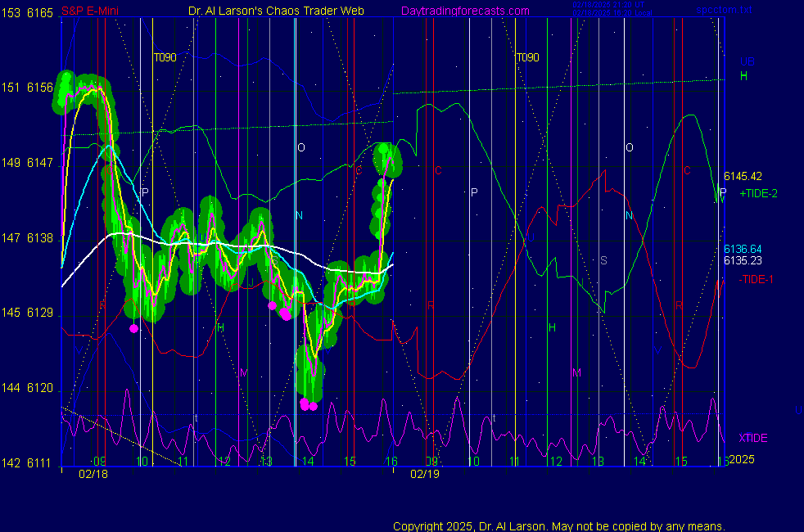Select the XTIDE legend label
The height and width of the screenshot is (532, 804).
752,438
